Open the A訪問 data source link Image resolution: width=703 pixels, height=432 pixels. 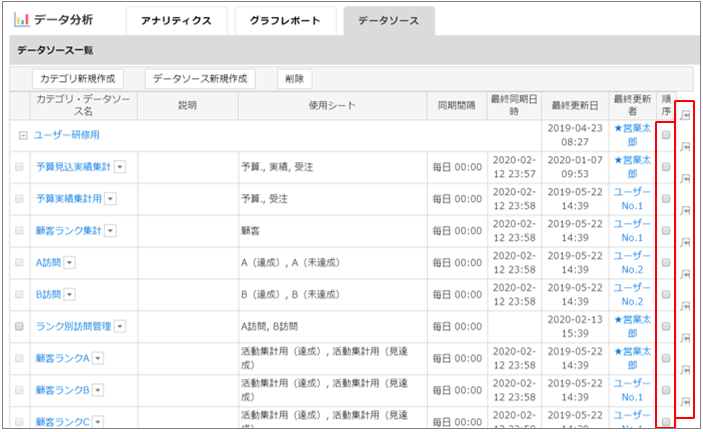[48, 262]
